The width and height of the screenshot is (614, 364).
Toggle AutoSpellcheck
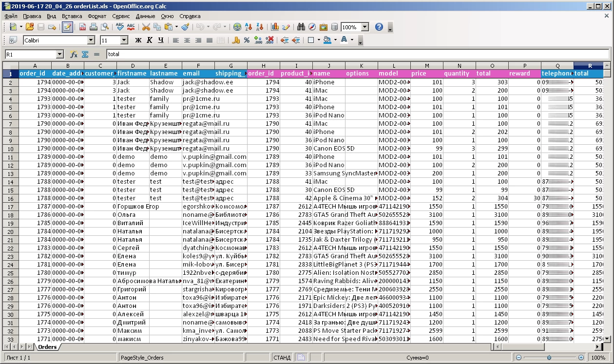click(x=131, y=27)
